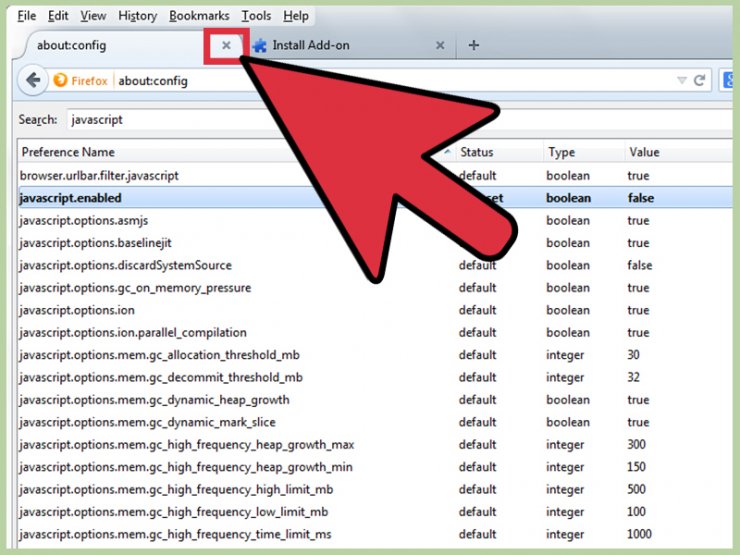Select javascript.options.asmjs preference
Screen dimensions: 740x555
375,220
